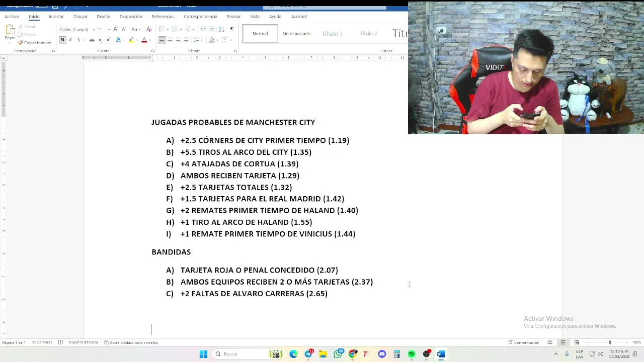Open Microsoft Edge from the taskbar
Screen dimensions: 644x362
(293, 354)
